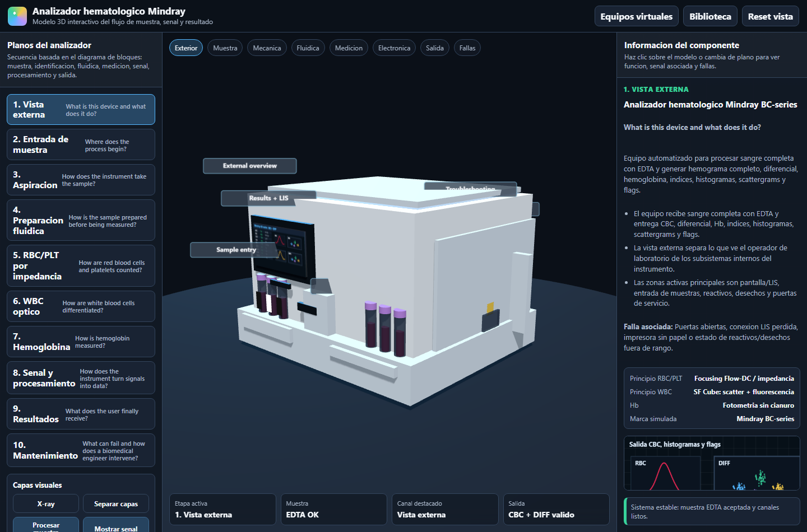The image size is (807, 532).
Task: Select plane 4. Preparacion fluidica
Action: point(81,220)
